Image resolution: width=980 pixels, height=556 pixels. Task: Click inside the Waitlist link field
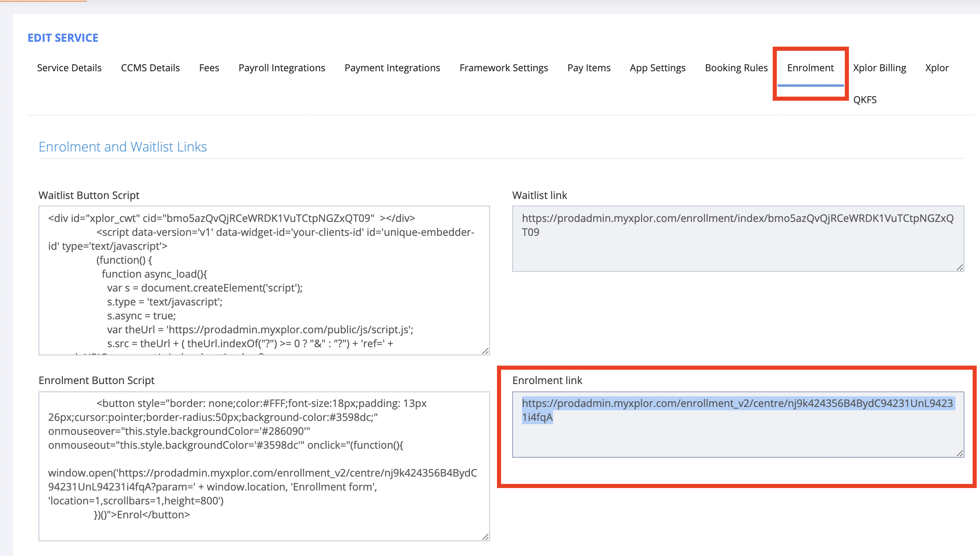point(738,239)
